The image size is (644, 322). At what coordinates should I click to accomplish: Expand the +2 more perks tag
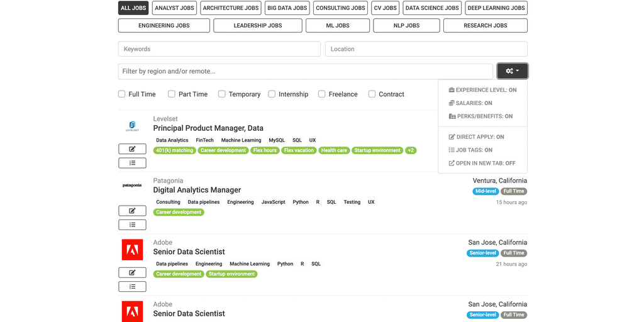[411, 150]
